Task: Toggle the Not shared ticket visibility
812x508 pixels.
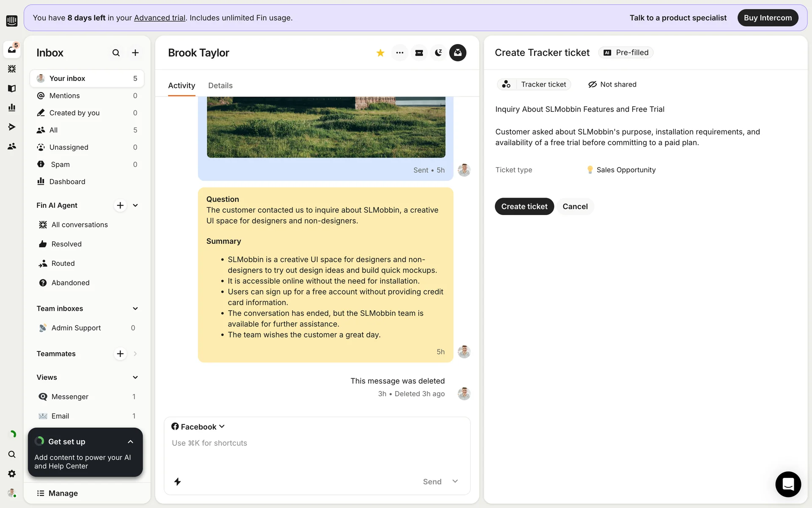Action: tap(612, 85)
